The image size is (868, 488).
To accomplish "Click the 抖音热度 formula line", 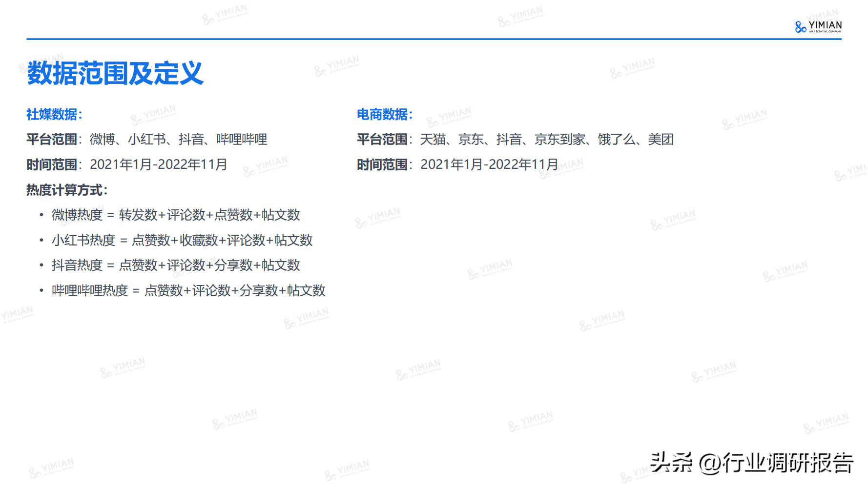I will [x=176, y=265].
